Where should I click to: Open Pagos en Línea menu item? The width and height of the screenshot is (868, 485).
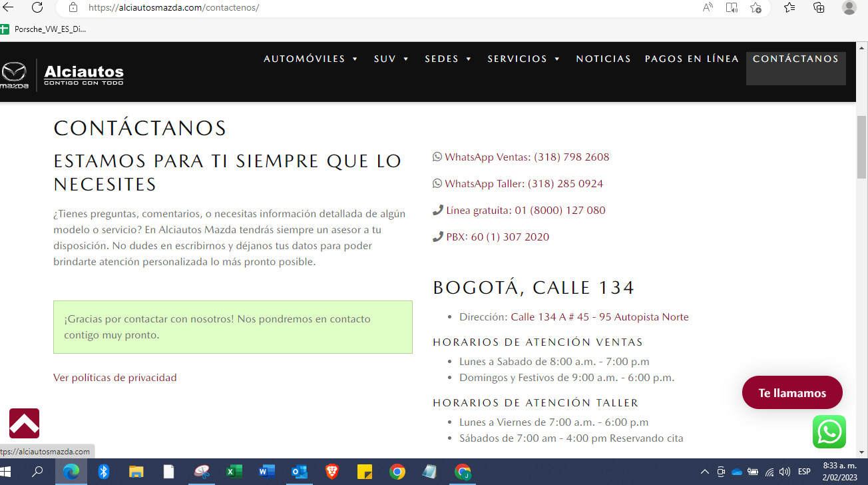(692, 59)
